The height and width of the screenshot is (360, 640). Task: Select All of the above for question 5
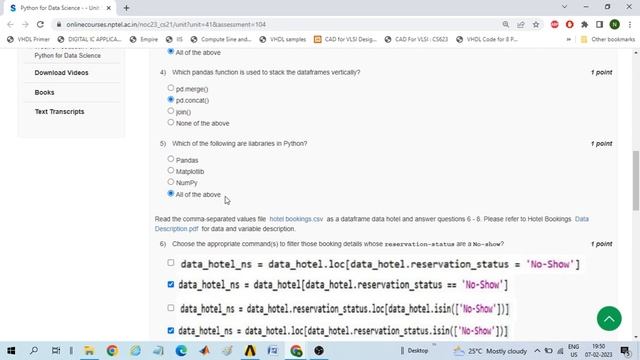(171, 193)
